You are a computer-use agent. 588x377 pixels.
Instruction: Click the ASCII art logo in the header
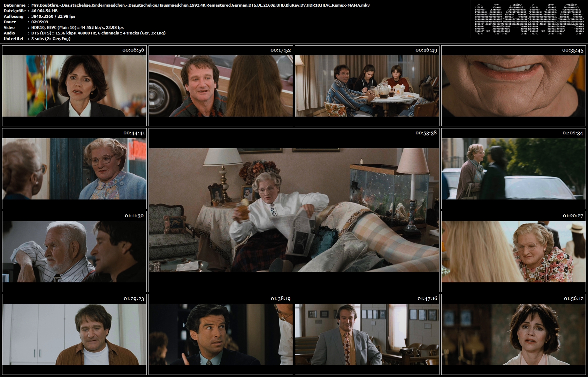tap(529, 19)
